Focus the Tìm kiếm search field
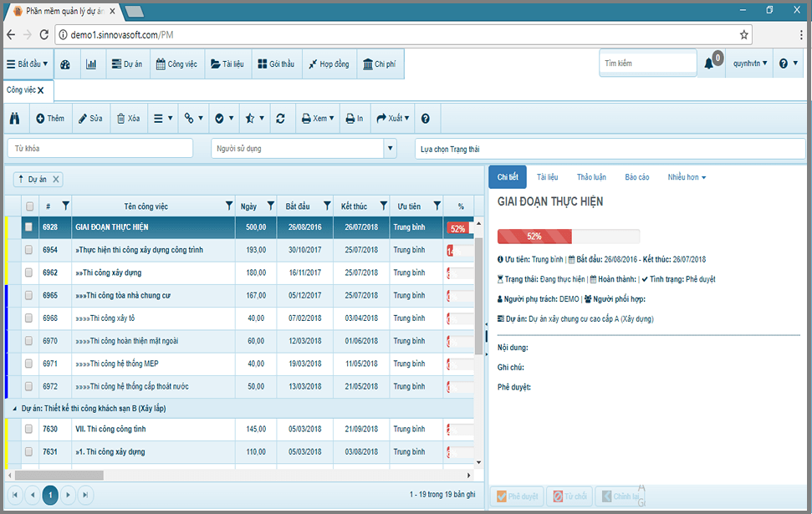Screen dimensions: 812x514 click(x=648, y=64)
